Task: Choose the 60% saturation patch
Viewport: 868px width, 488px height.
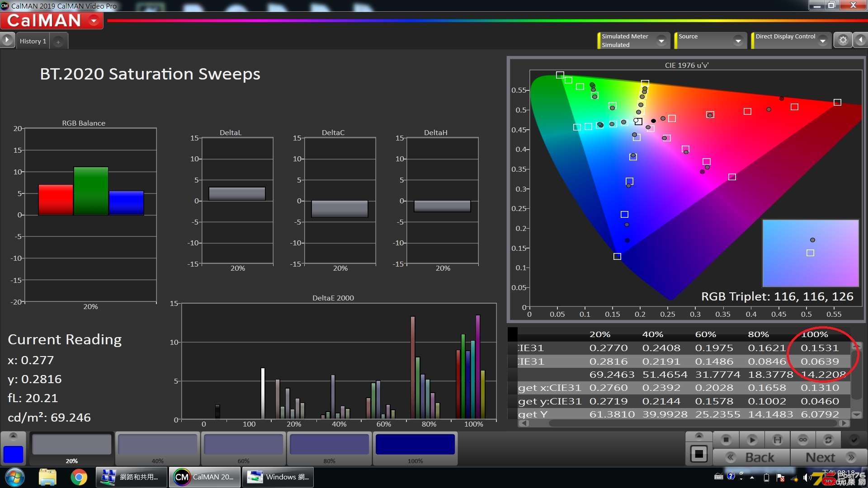Action: tap(243, 448)
